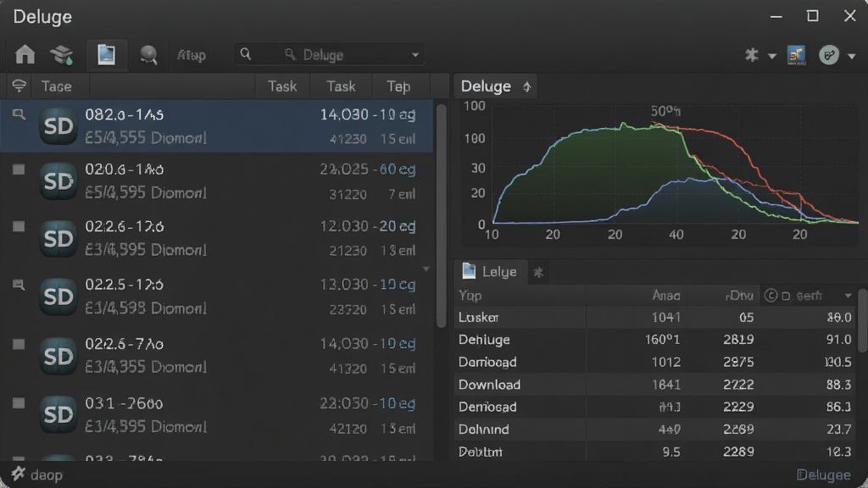Open the round green profile icon
This screenshot has height=488, width=868.
[829, 55]
